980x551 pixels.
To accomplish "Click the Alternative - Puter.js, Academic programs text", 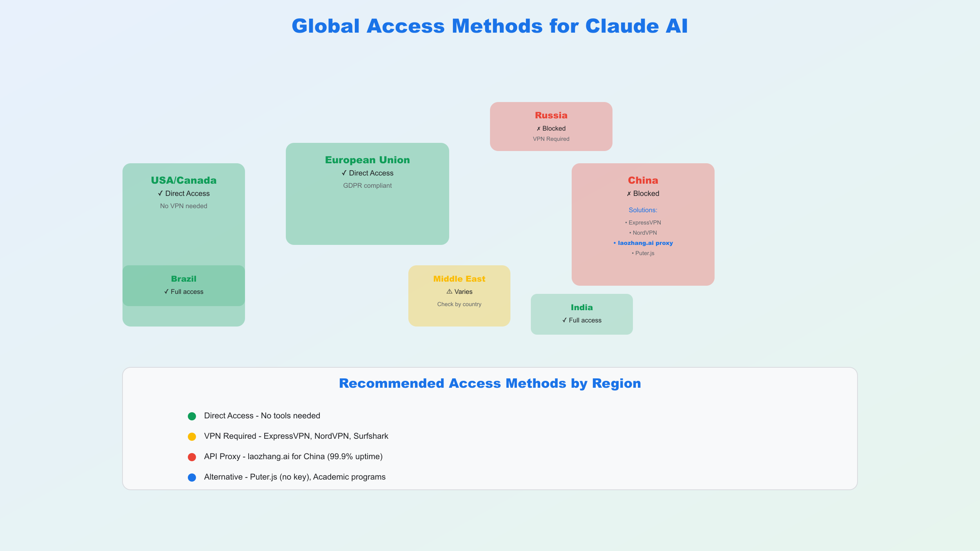I will coord(295,477).
